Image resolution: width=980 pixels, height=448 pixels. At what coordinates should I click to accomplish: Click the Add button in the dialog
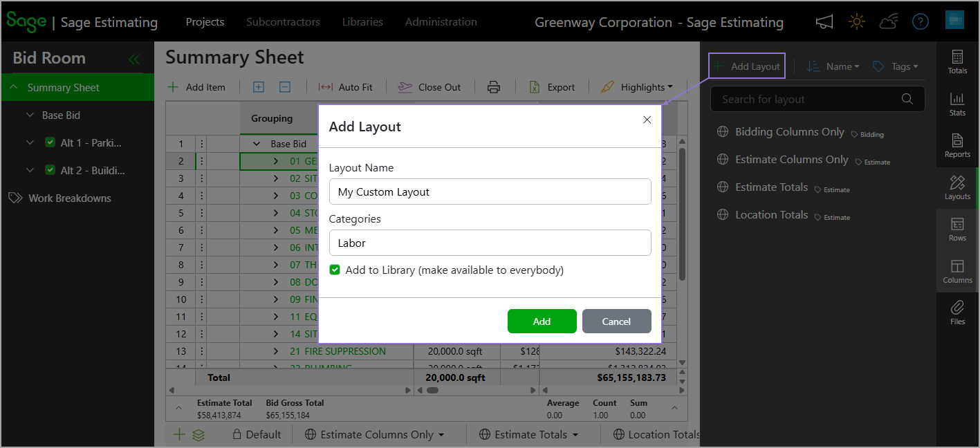pyautogui.click(x=542, y=321)
